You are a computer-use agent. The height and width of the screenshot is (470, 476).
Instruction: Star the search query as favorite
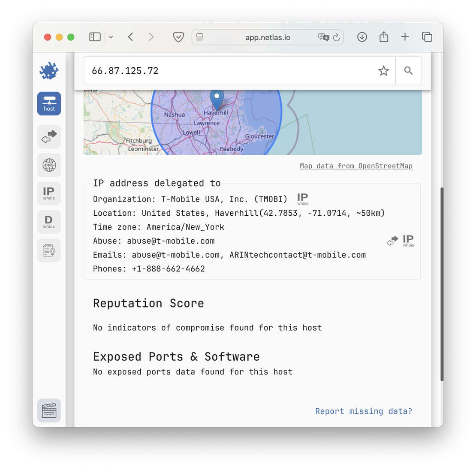click(383, 71)
